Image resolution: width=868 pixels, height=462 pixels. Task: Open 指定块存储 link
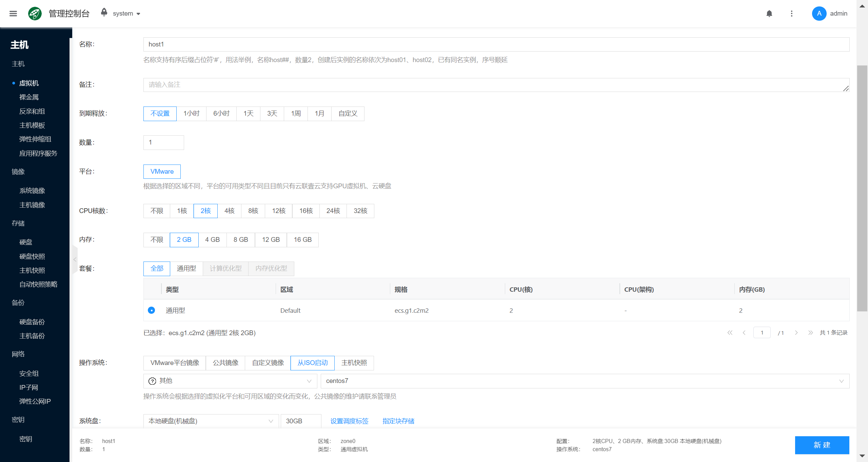(x=398, y=421)
